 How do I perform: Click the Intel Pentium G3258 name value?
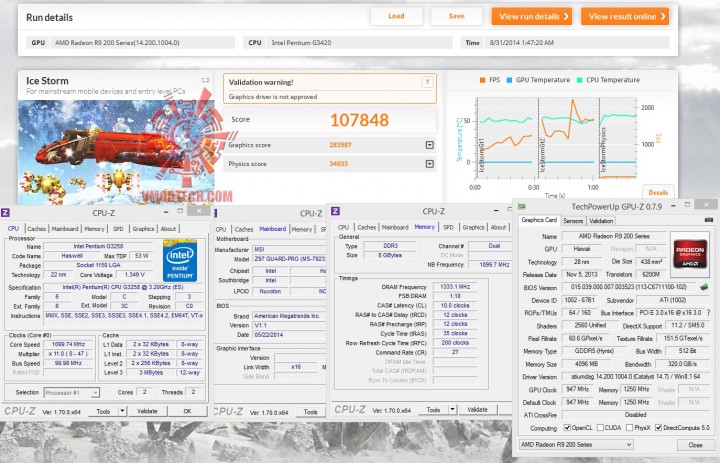98,247
